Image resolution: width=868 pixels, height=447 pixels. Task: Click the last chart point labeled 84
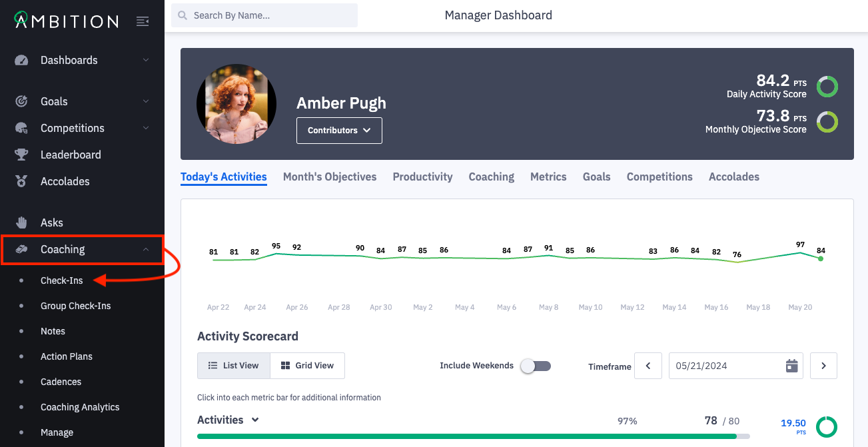coord(821,258)
